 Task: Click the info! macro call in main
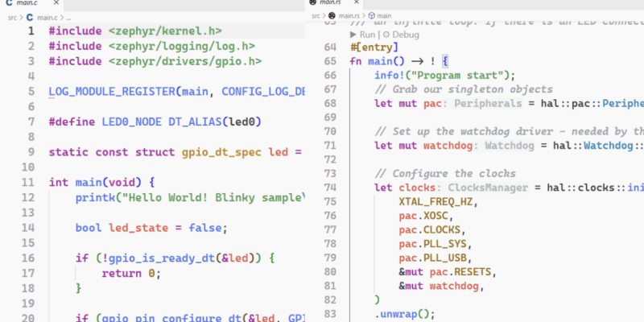390,76
